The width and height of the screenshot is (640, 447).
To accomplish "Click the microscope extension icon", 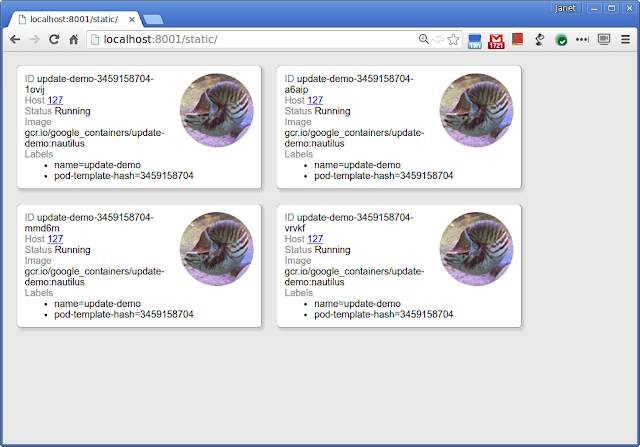I will (540, 39).
